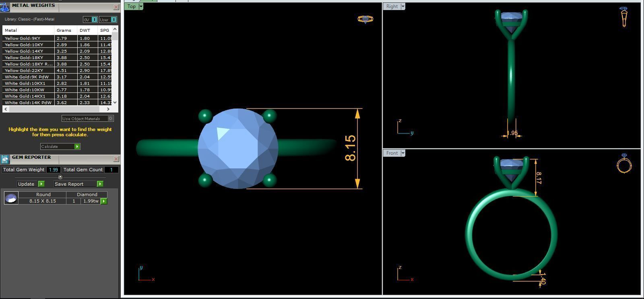Click the Front viewport label

392,153
